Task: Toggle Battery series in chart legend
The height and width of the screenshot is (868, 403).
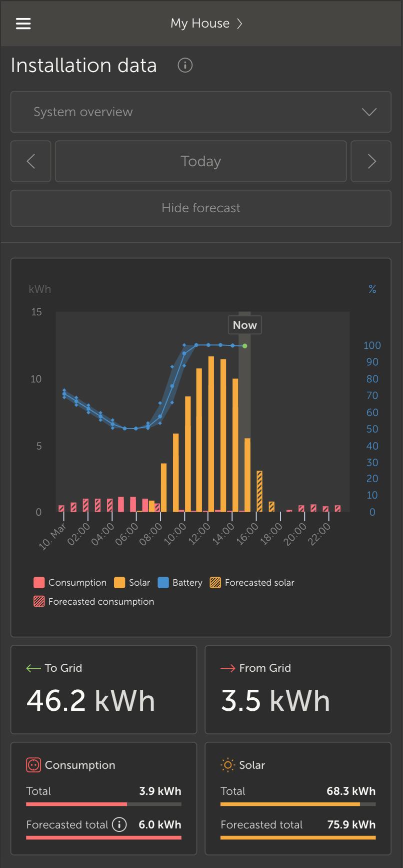Action: 180,583
